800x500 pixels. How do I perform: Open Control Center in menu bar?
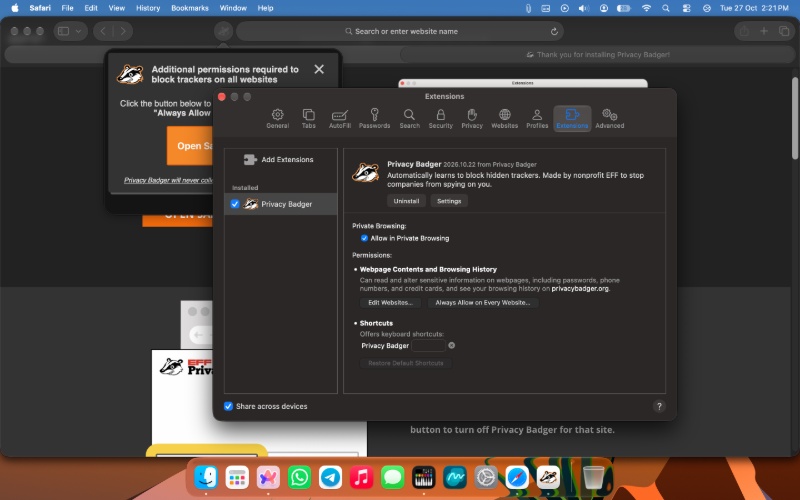point(686,8)
